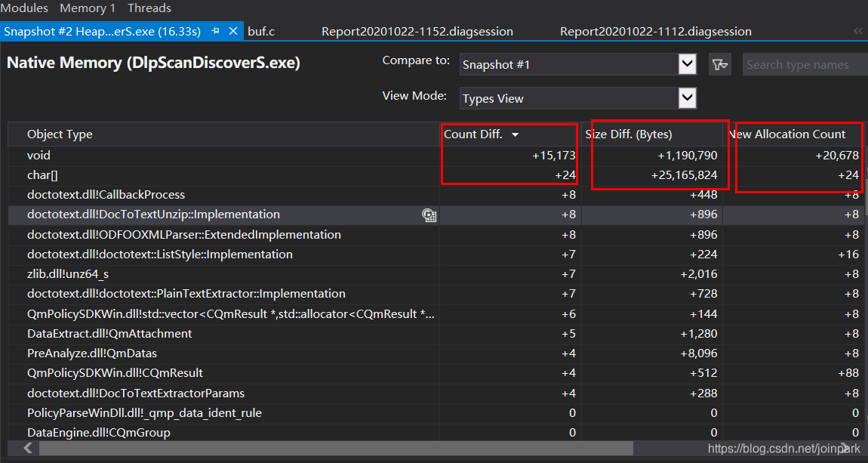The height and width of the screenshot is (463, 868).
Task: Click the +15,173 count diff value
Action: point(553,156)
